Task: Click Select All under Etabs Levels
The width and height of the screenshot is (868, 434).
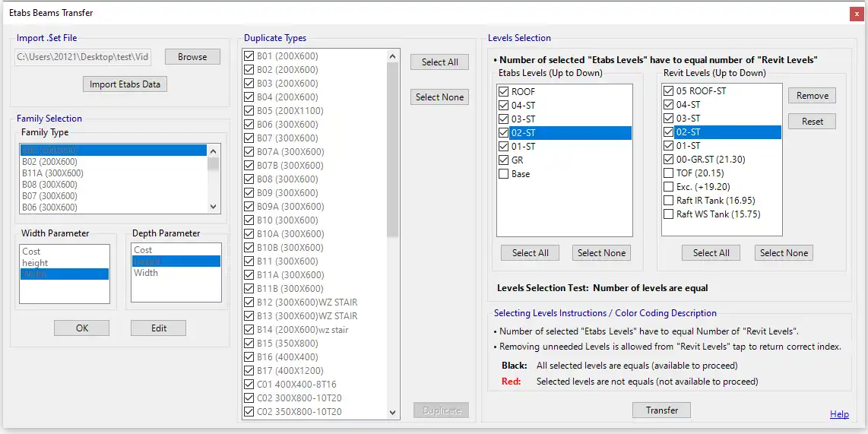Action: [x=530, y=253]
